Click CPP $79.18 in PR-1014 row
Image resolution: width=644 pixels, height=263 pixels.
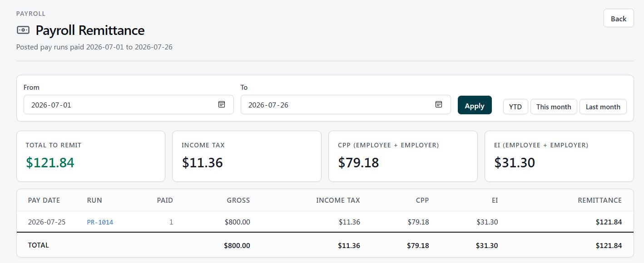click(x=418, y=222)
